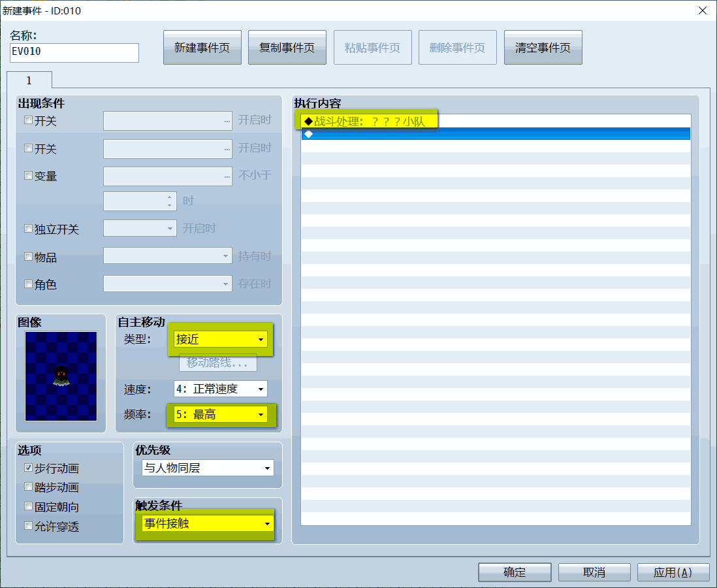Enable the 物品 condition checkbox
Screen dimensions: 717x588
pos(28,256)
